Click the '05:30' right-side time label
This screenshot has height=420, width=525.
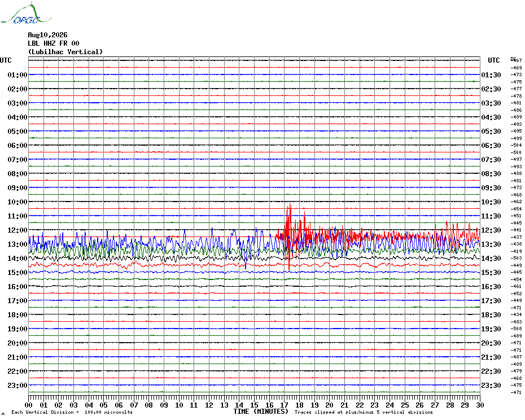[x=491, y=132]
